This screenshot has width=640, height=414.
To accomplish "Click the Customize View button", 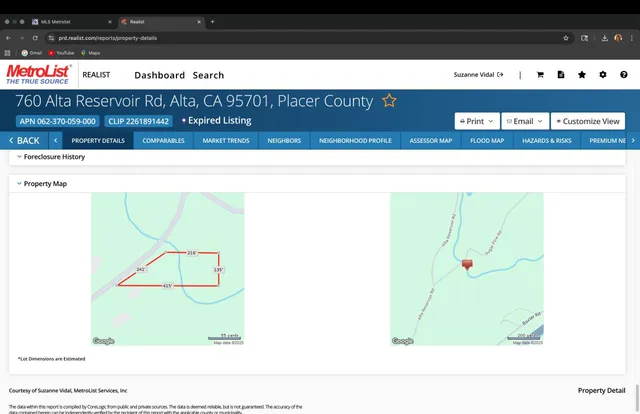I will pos(588,120).
